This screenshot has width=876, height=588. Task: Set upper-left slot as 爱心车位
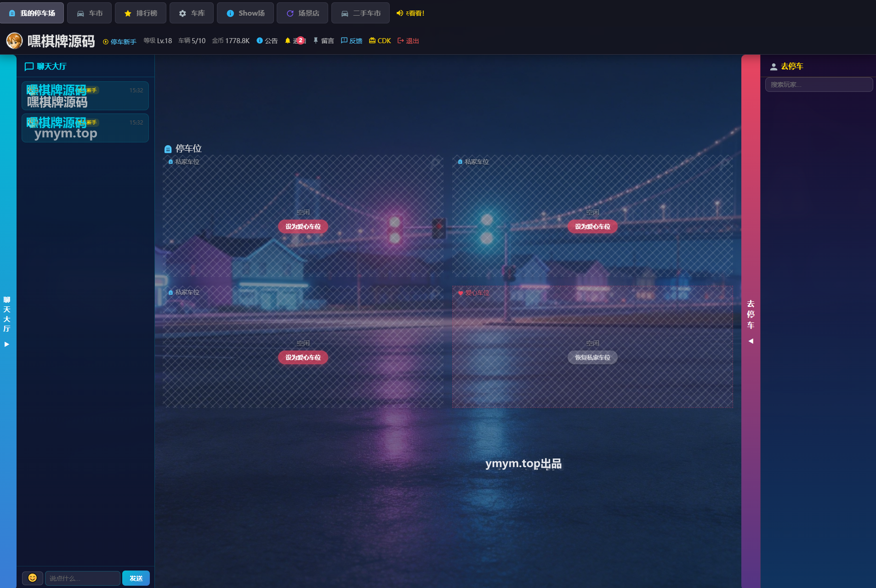(303, 226)
